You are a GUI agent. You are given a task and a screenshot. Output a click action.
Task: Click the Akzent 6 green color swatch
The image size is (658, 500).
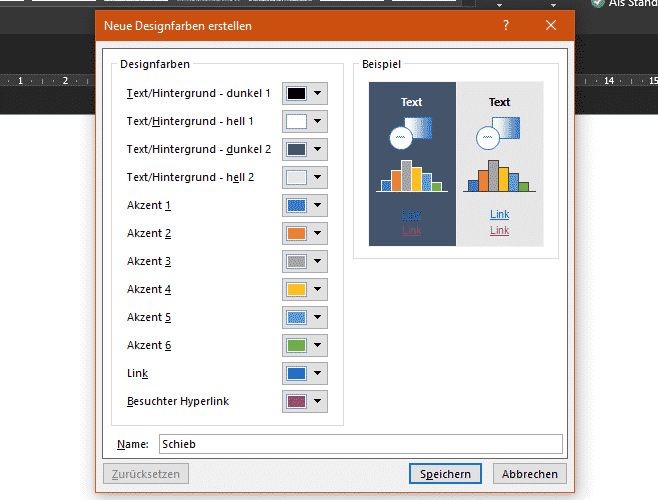click(297, 346)
